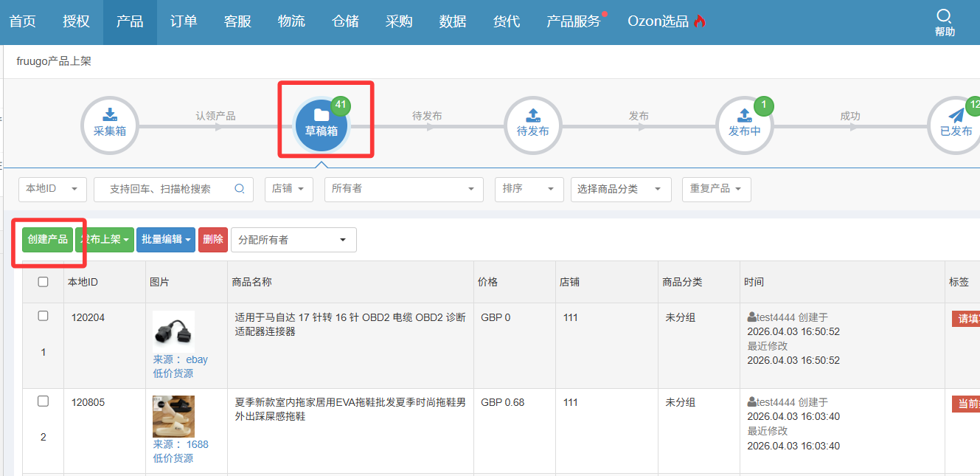The width and height of the screenshot is (980, 476).
Task: Open the OBD2 cable product thumbnail
Action: (173, 331)
